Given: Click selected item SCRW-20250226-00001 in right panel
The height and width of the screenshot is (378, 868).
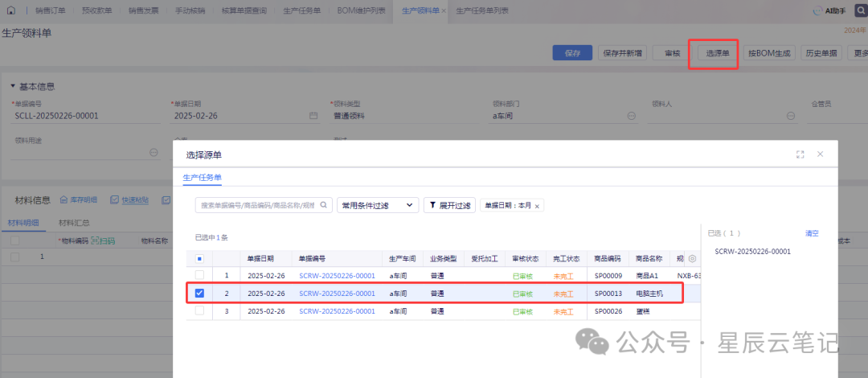Looking at the screenshot, I should point(753,251).
